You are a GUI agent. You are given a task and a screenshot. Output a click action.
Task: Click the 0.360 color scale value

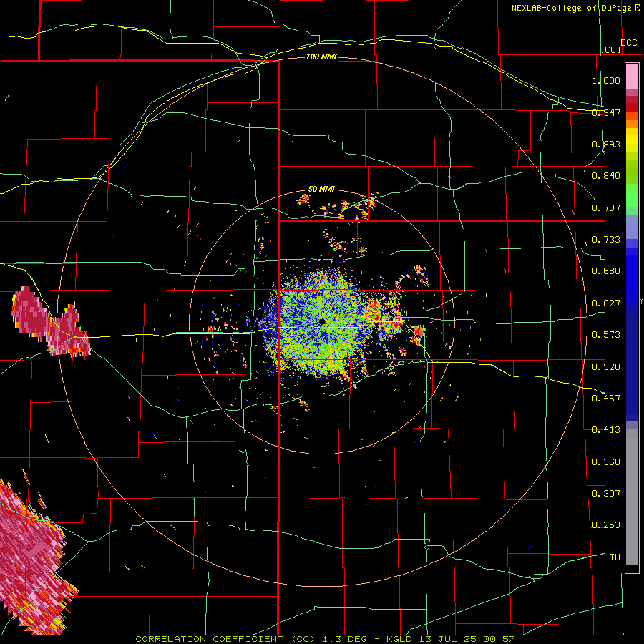606,462
